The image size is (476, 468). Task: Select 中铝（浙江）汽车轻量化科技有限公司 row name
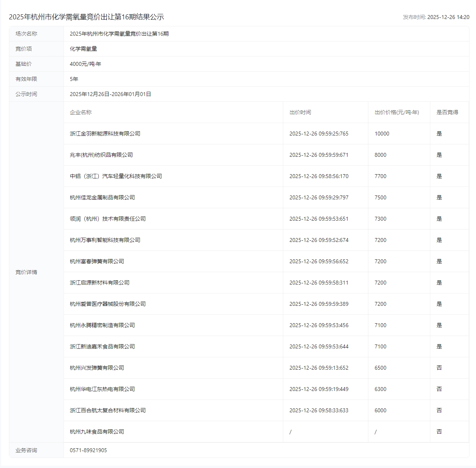(x=116, y=176)
